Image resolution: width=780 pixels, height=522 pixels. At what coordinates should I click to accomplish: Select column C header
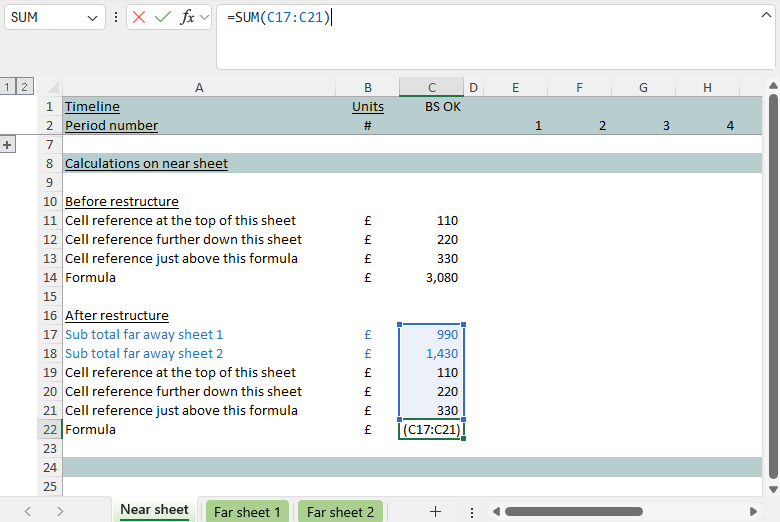point(431,88)
